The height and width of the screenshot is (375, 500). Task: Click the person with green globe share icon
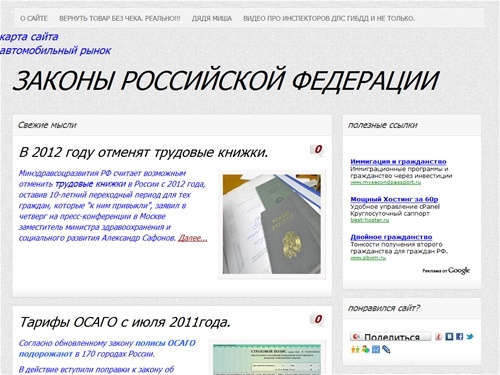pos(365,349)
